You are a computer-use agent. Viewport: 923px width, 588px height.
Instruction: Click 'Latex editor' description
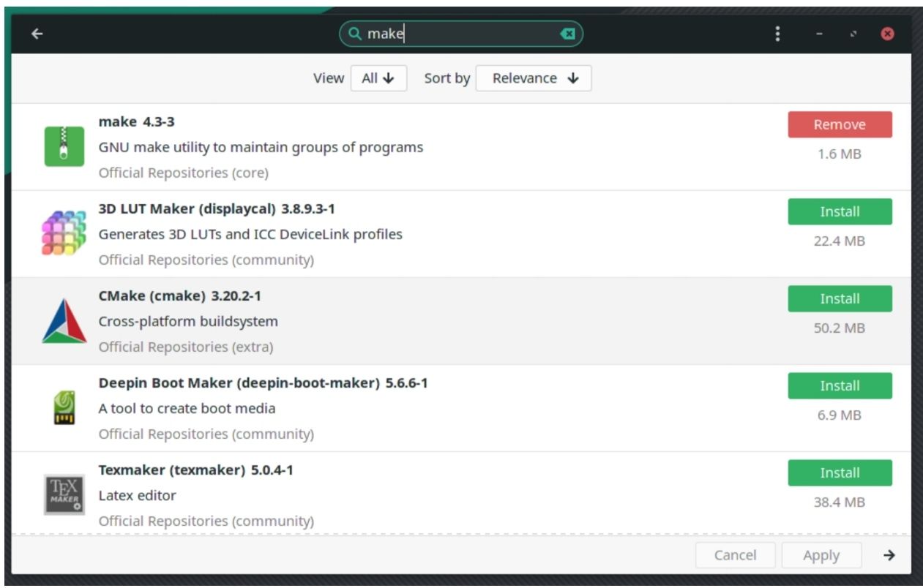click(138, 495)
